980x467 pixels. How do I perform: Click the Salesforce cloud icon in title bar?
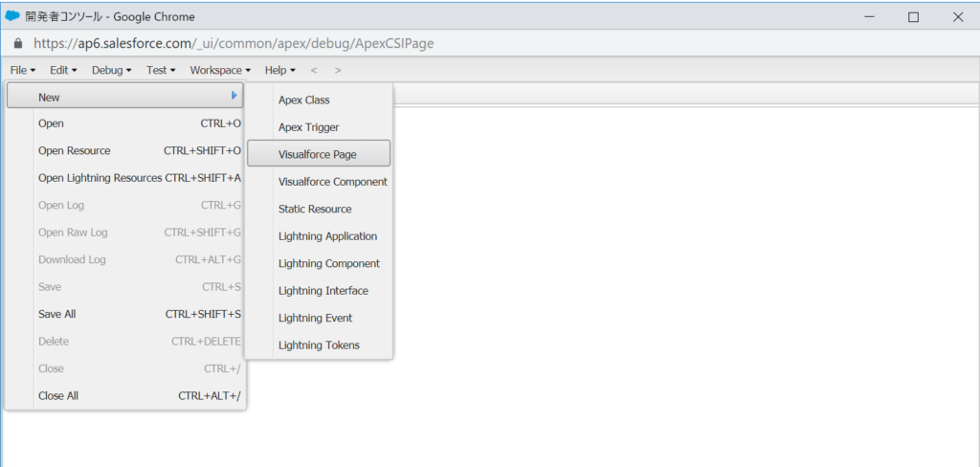(12, 16)
